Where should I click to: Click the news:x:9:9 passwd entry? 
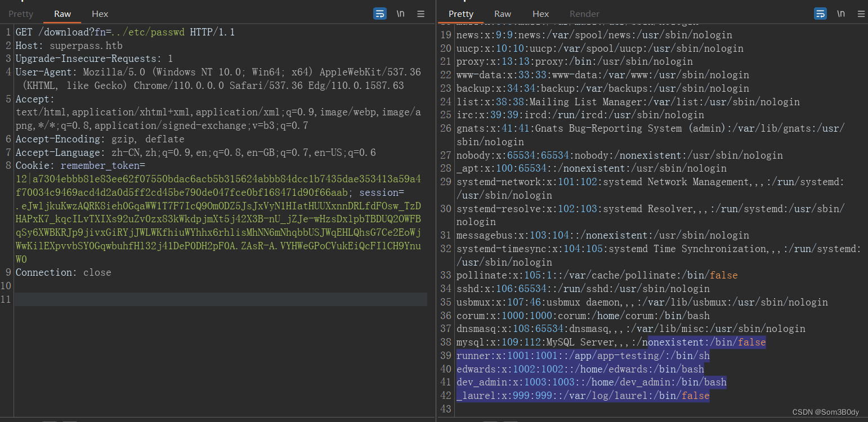click(x=594, y=35)
